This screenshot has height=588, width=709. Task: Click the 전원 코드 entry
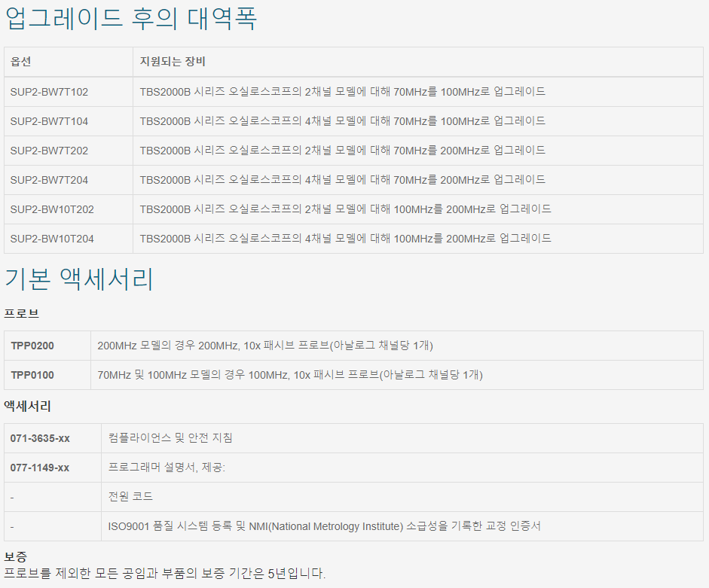(130, 497)
